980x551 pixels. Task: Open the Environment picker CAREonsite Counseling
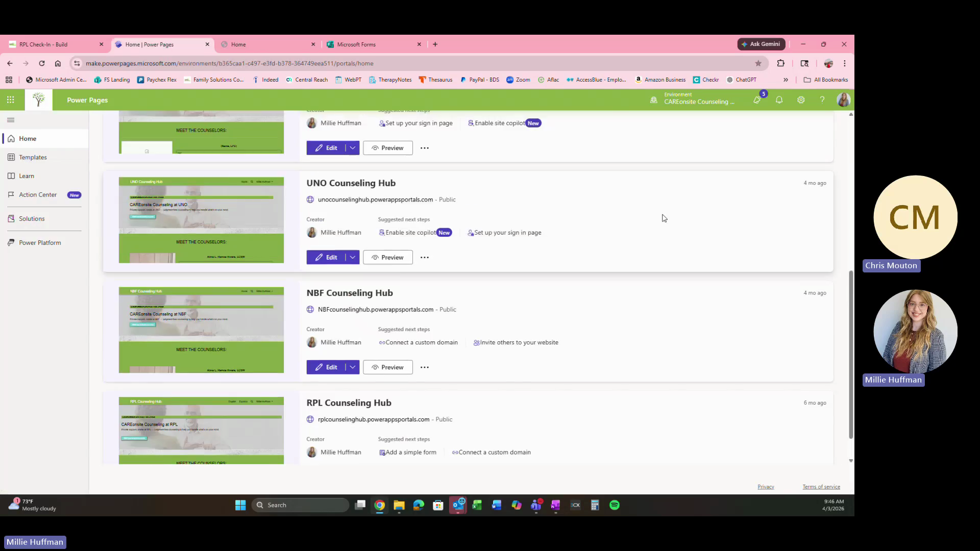click(x=693, y=98)
